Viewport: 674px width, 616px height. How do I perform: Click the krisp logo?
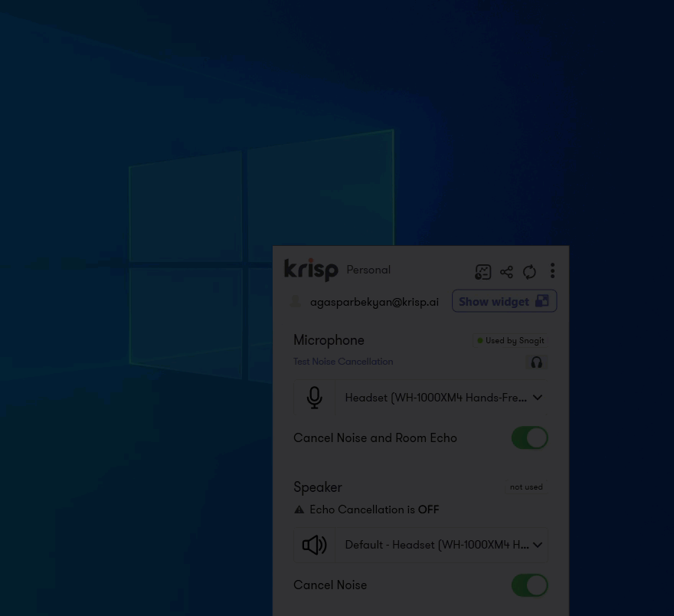(311, 270)
